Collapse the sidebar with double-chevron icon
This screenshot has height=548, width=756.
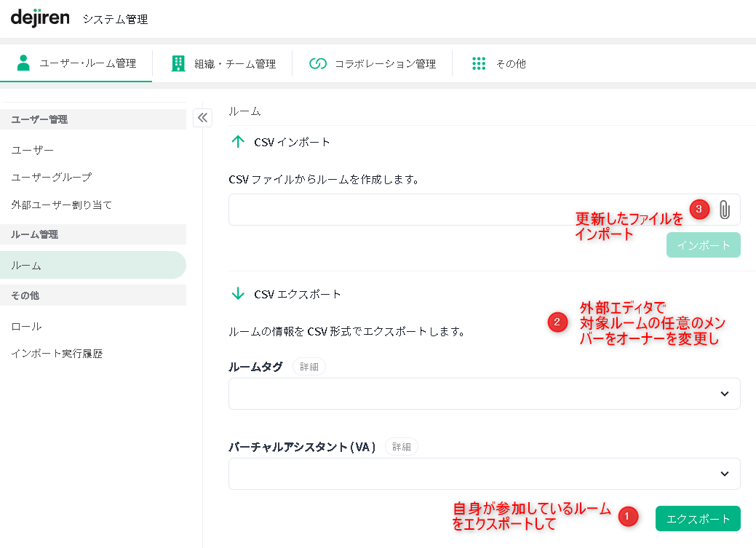tap(202, 118)
